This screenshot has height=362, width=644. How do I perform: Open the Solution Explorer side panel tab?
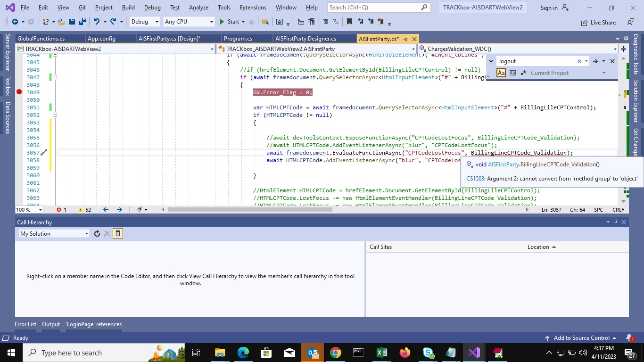[636, 101]
